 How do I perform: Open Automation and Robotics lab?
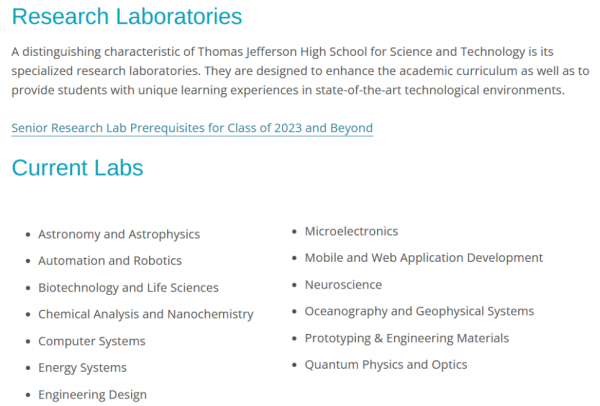coord(110,261)
